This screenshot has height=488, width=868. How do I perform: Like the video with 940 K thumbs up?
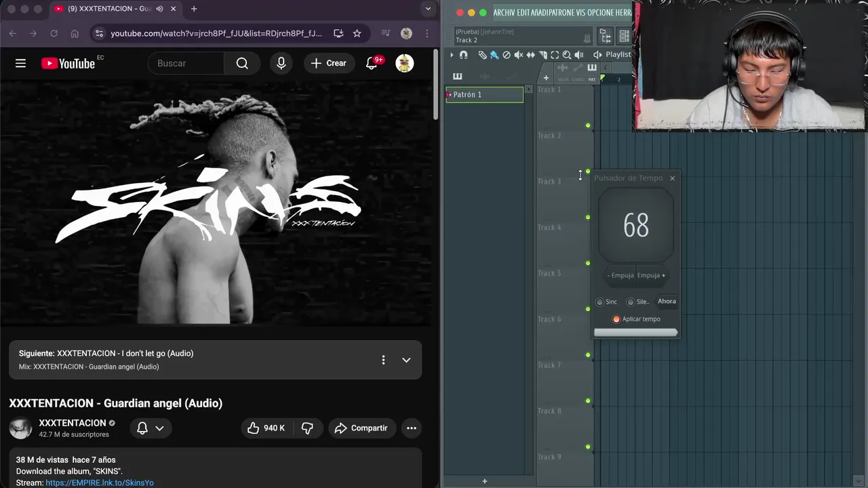(266, 428)
